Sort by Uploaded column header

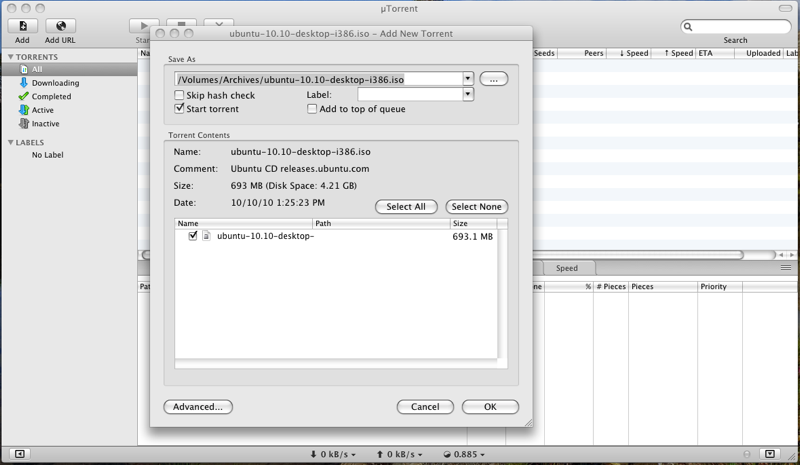coord(759,53)
